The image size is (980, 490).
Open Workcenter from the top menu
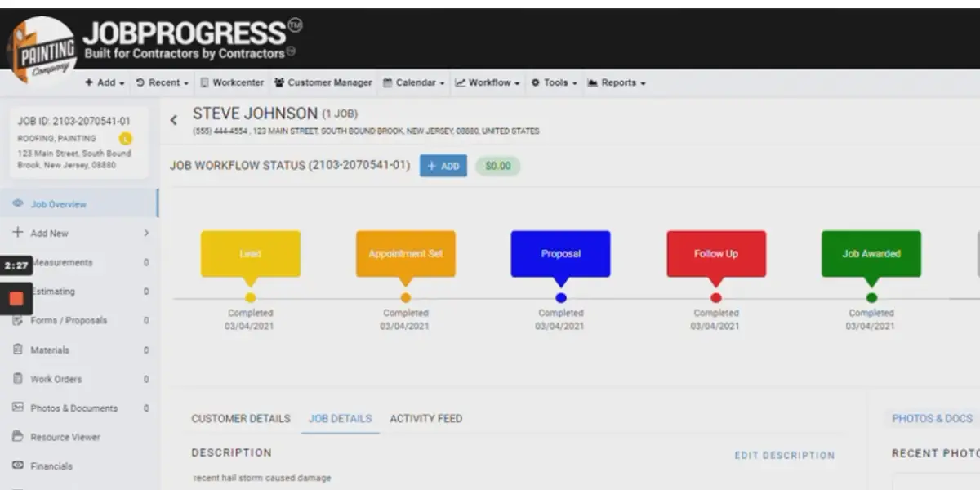click(x=232, y=83)
